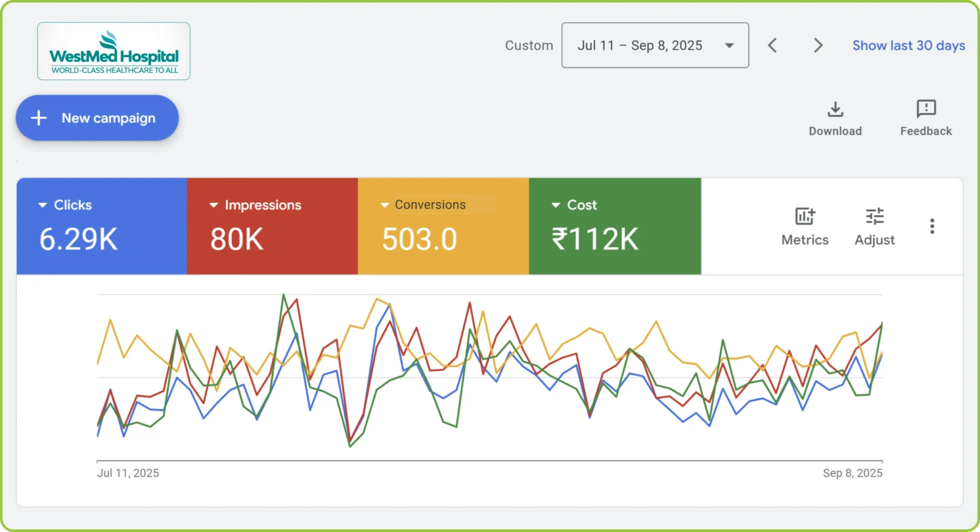The image size is (980, 532).
Task: Go to the previous date period
Action: coord(772,45)
